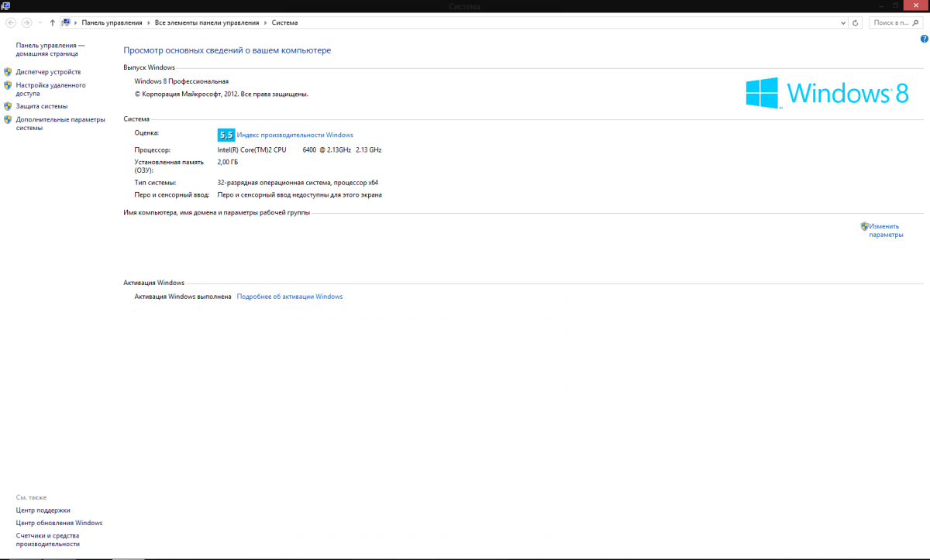Select Все элементы панели управления breadcrumb
Screen dimensions: 930x560
tap(208, 23)
